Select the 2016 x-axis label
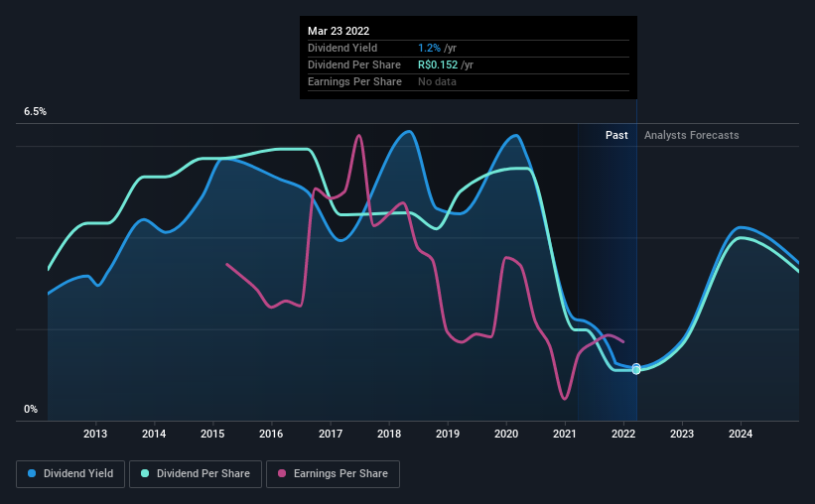The height and width of the screenshot is (504, 815). 271,434
